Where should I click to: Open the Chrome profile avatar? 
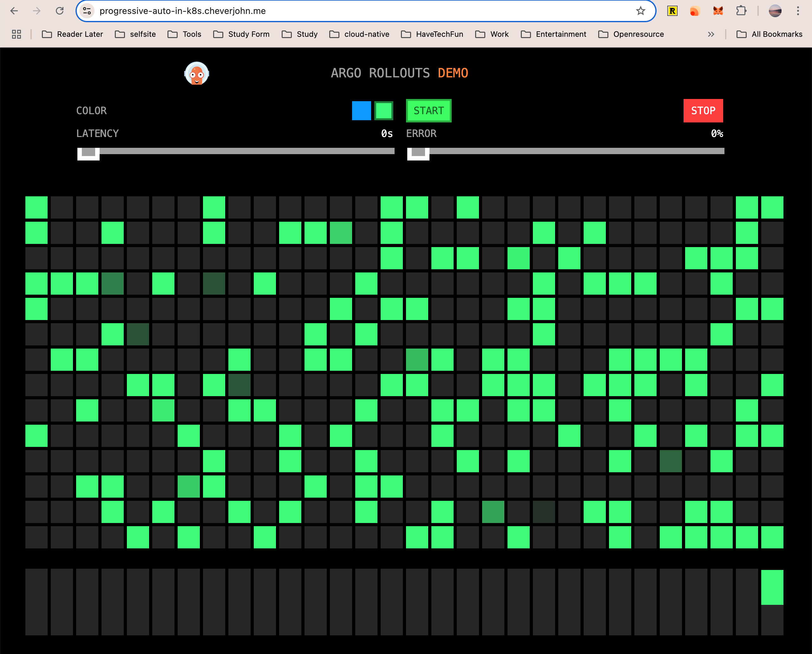775,11
